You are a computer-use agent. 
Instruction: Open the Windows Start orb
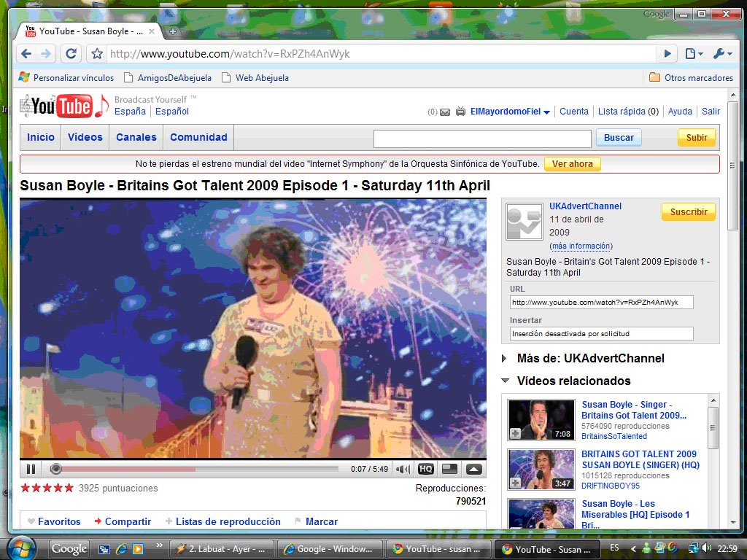point(21,548)
